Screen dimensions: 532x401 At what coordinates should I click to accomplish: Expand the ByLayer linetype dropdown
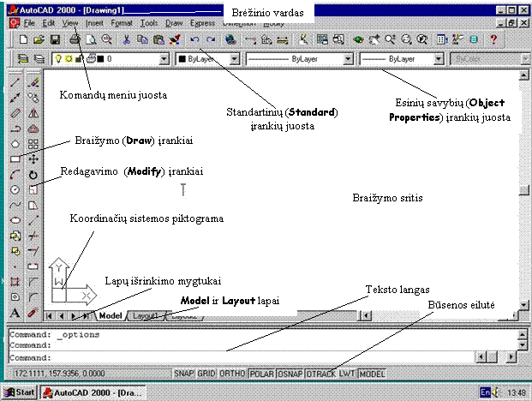[348, 59]
